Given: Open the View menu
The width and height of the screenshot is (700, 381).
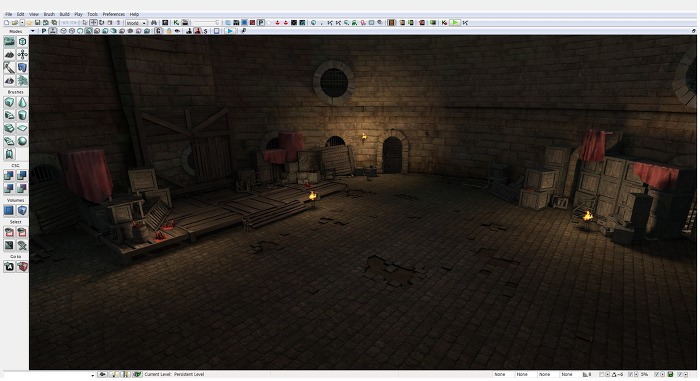Looking at the screenshot, I should (x=34, y=14).
